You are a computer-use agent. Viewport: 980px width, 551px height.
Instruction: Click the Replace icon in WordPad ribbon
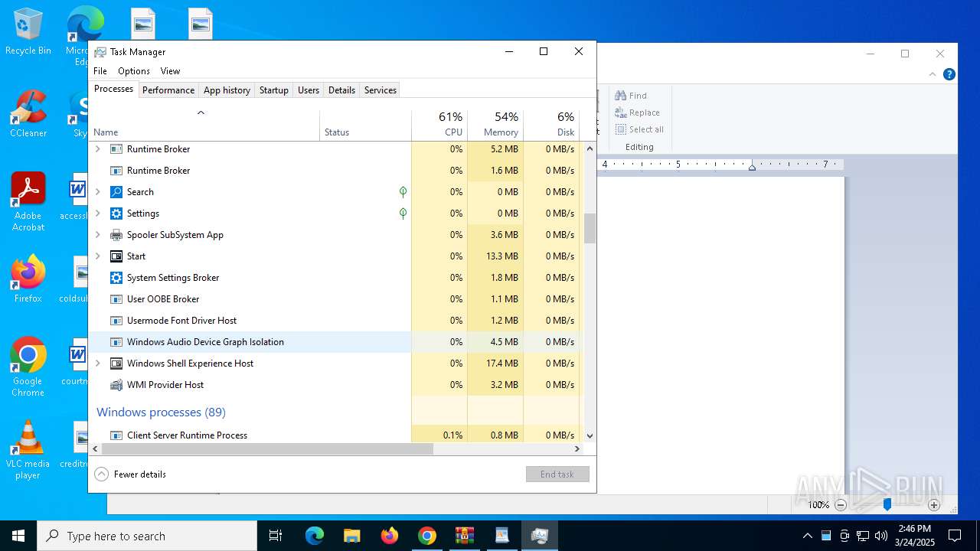(621, 112)
